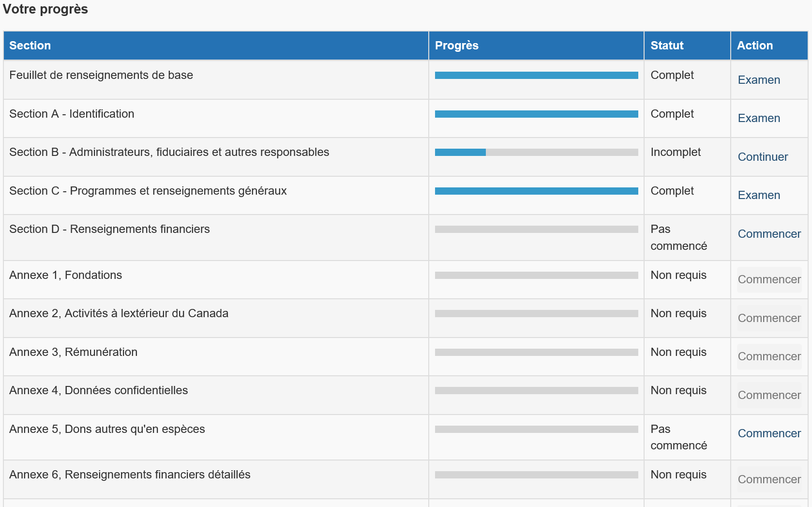Click Commencer for Annexe 6 financiers détaillés
The image size is (812, 507).
(768, 479)
